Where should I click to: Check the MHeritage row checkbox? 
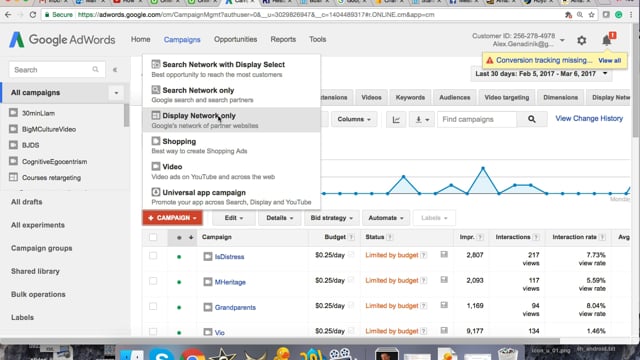(153, 281)
